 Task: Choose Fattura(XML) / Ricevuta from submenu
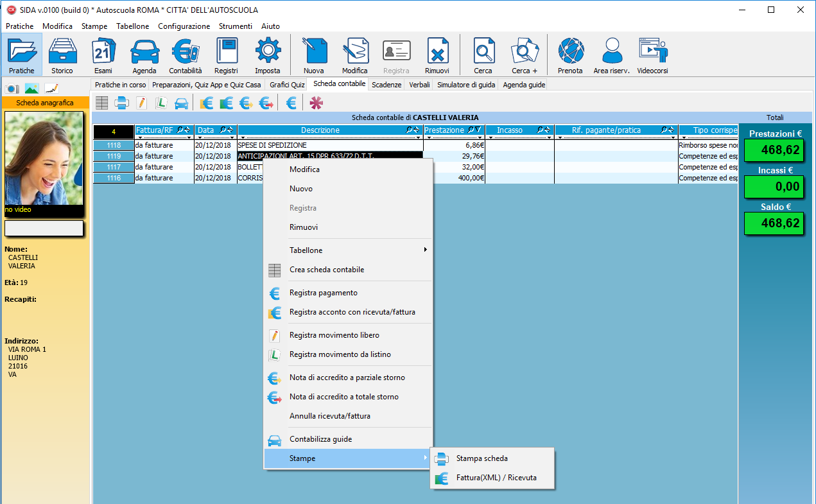tap(496, 478)
